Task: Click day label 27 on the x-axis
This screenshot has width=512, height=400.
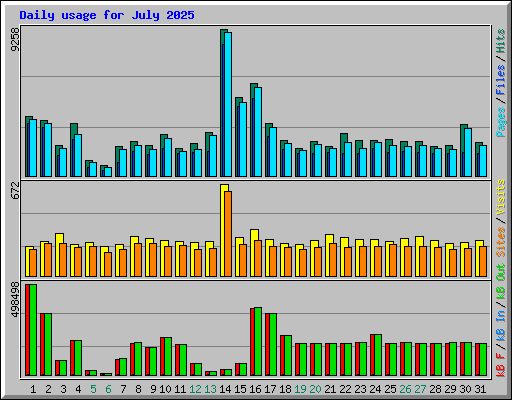Action: click(x=420, y=389)
